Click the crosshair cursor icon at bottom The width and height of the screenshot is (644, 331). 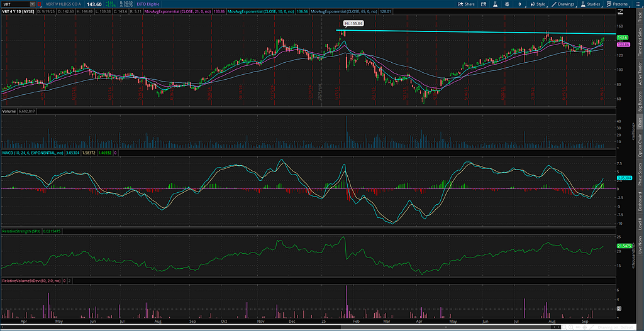pyautogui.click(x=584, y=327)
